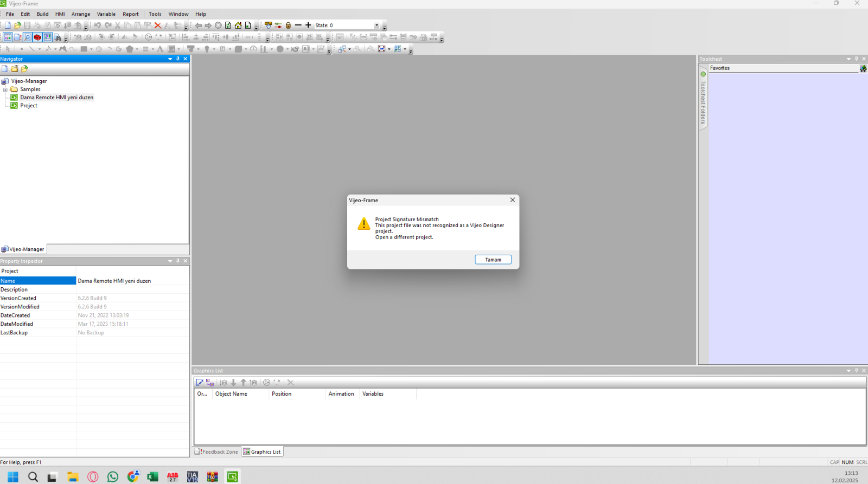The image size is (868, 484).
Task: Click the Windows Start button
Action: pyautogui.click(x=13, y=477)
